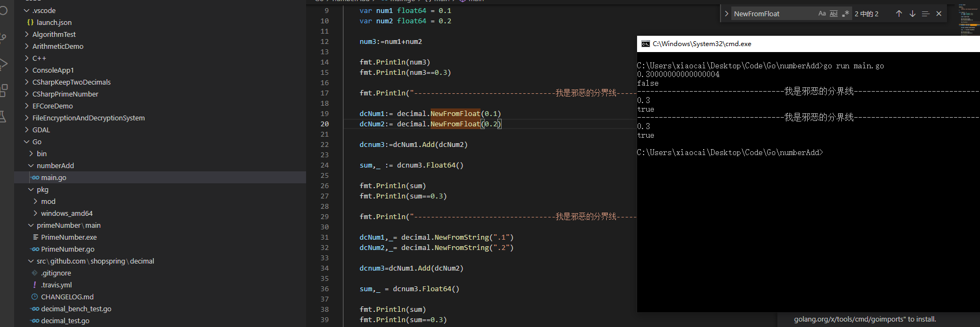Image resolution: width=980 pixels, height=327 pixels.
Task: Click the editor minimap
Action: (969, 20)
